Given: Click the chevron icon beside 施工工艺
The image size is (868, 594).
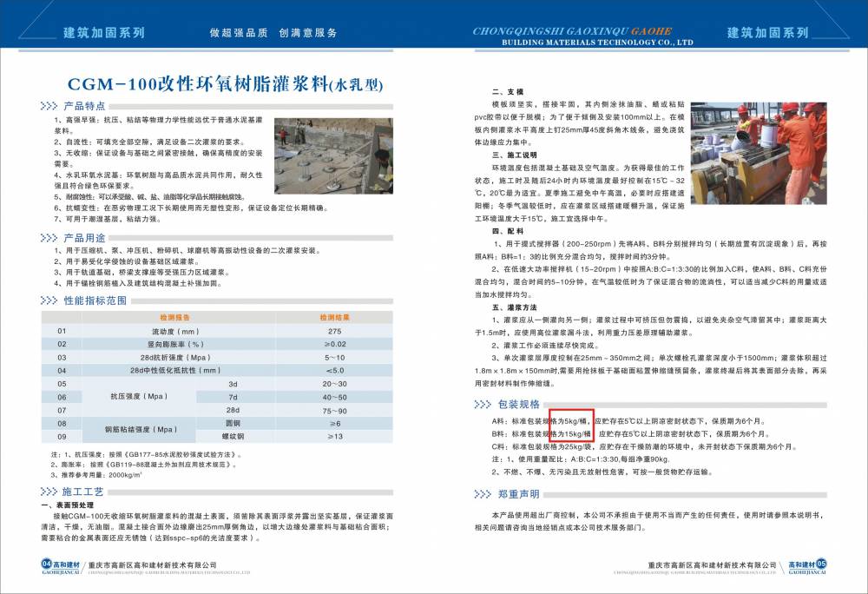Looking at the screenshot, I should (49, 492).
